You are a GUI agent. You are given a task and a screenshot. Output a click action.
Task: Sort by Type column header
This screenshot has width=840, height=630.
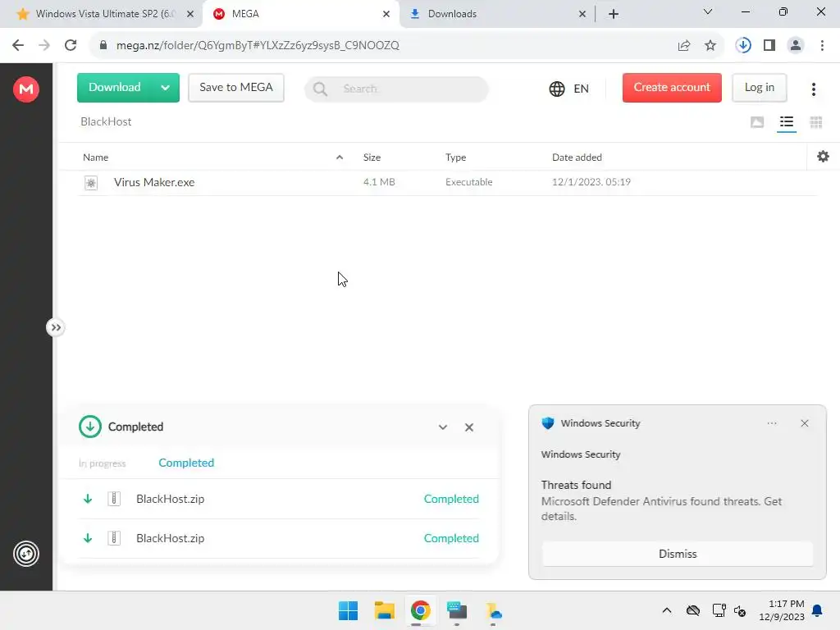point(455,157)
